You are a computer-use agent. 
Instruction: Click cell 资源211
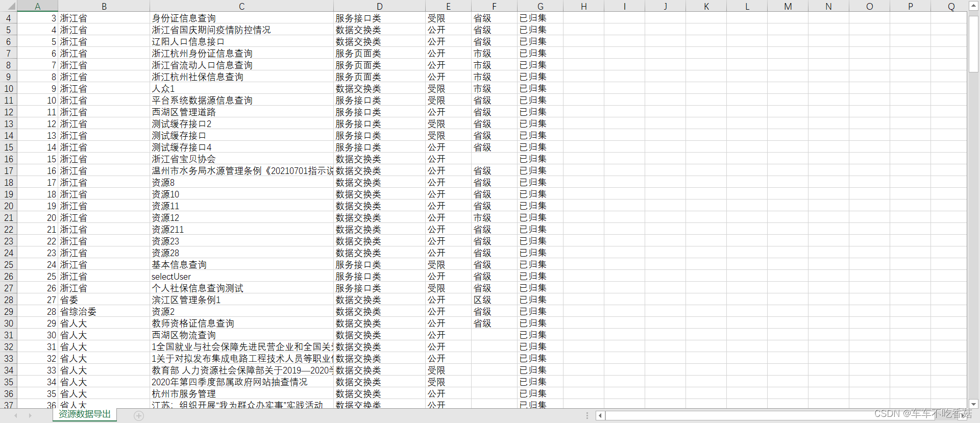242,229
